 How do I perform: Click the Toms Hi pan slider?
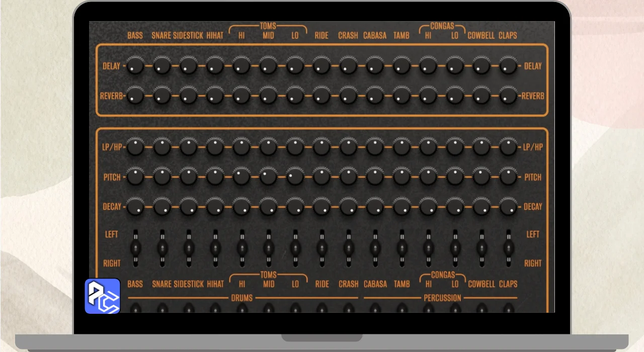242,248
